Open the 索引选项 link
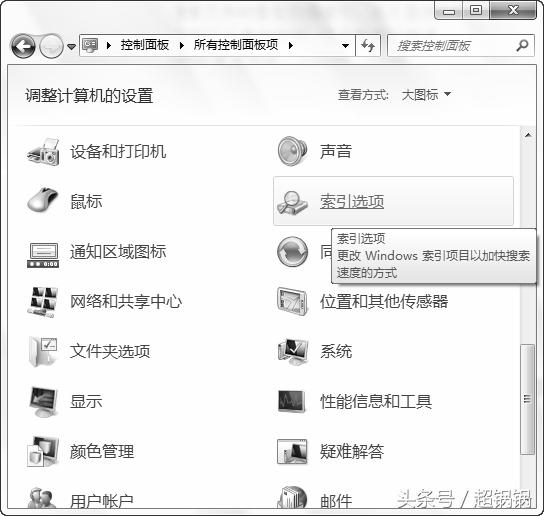The height and width of the screenshot is (516, 544). pyautogui.click(x=352, y=201)
